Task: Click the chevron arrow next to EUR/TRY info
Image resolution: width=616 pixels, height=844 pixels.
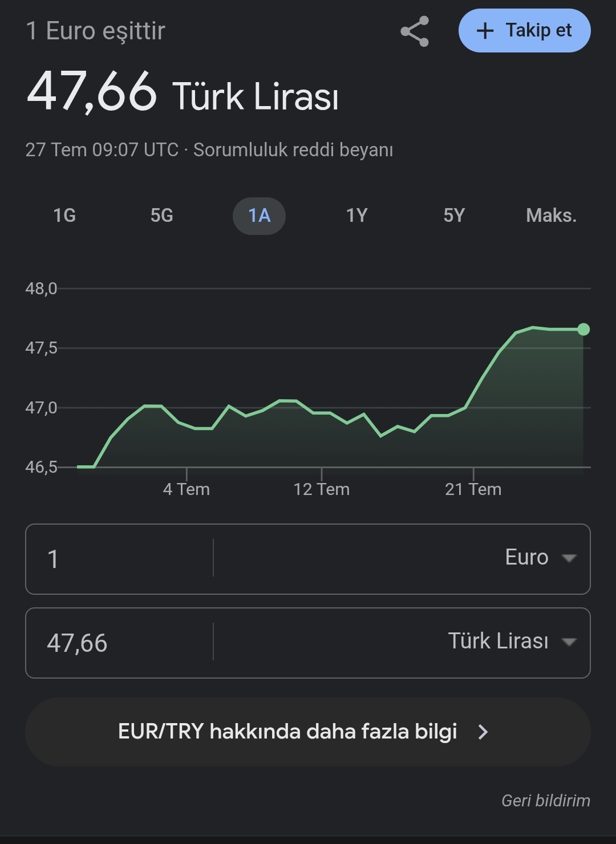Action: click(483, 732)
